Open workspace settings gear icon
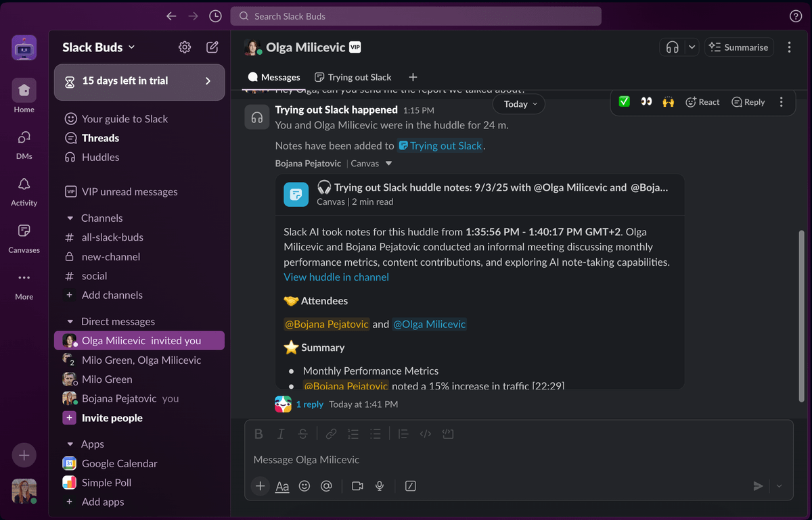This screenshot has width=812, height=520. (185, 47)
